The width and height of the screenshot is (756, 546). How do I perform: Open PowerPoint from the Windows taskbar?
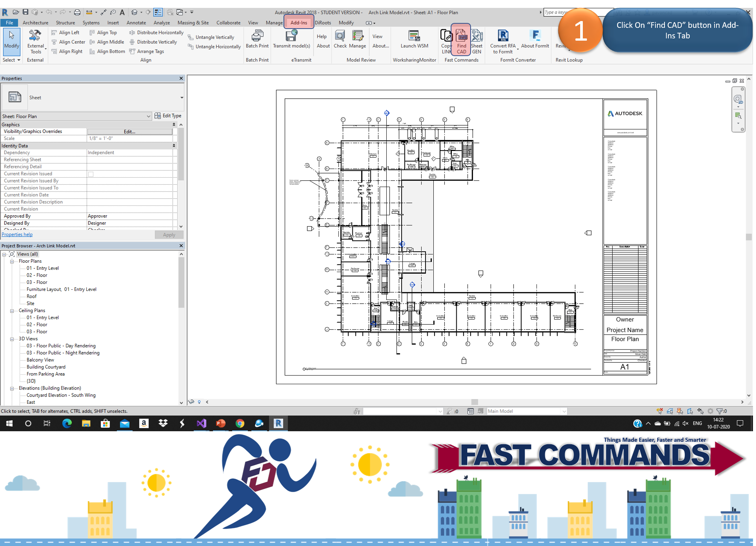[221, 423]
